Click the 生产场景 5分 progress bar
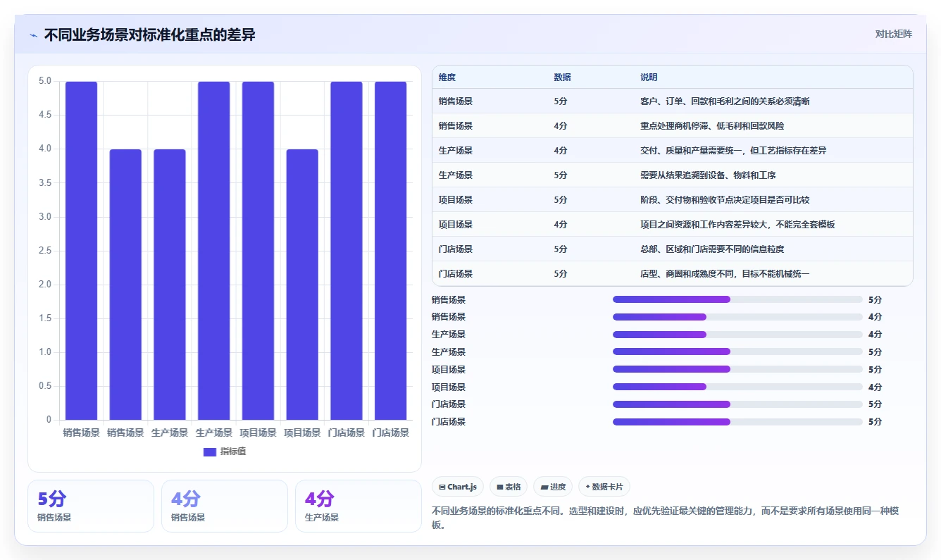Screen dimensions: 941x560 pos(737,351)
